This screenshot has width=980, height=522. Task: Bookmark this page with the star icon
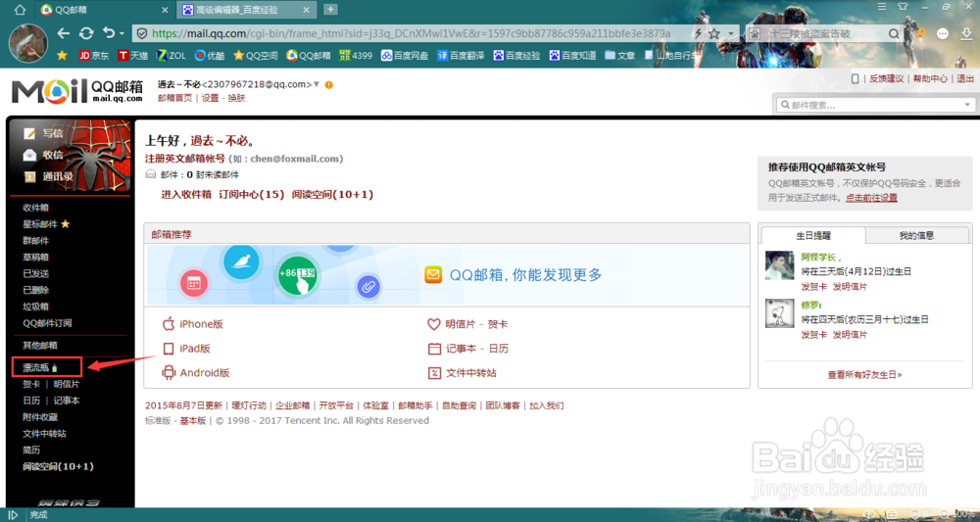coord(714,33)
